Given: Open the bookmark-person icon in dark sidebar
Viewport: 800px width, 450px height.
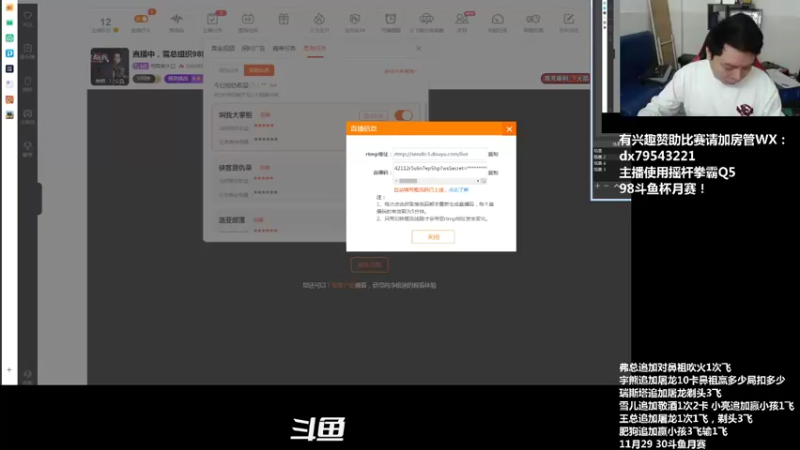Looking at the screenshot, I should click(x=28, y=48).
